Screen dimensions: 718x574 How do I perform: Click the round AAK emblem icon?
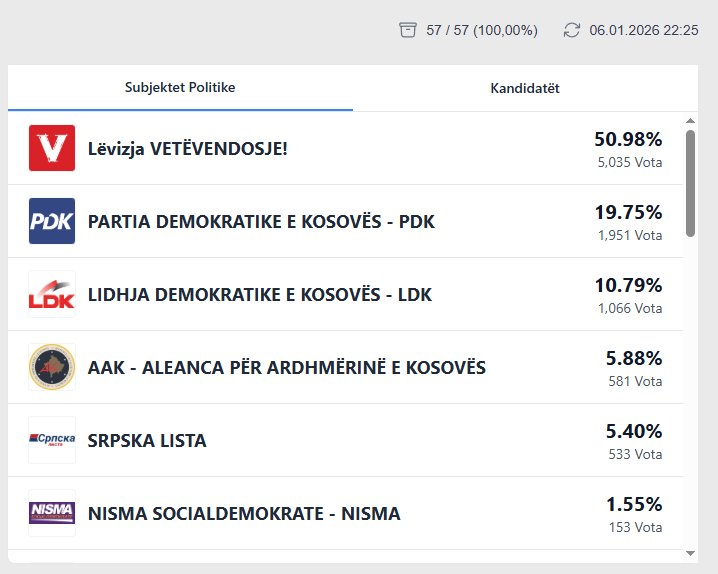[52, 367]
